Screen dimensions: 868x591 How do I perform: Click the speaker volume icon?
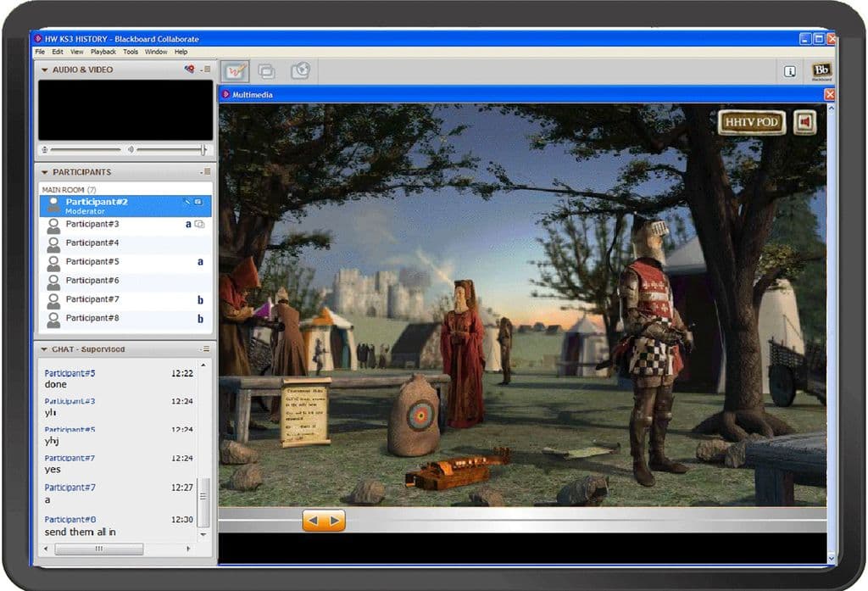click(x=131, y=149)
